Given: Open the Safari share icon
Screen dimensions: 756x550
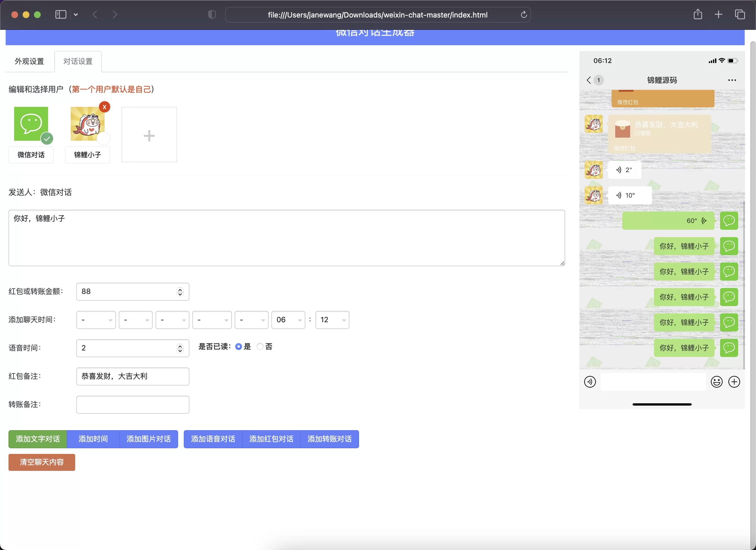Looking at the screenshot, I should tap(698, 14).
